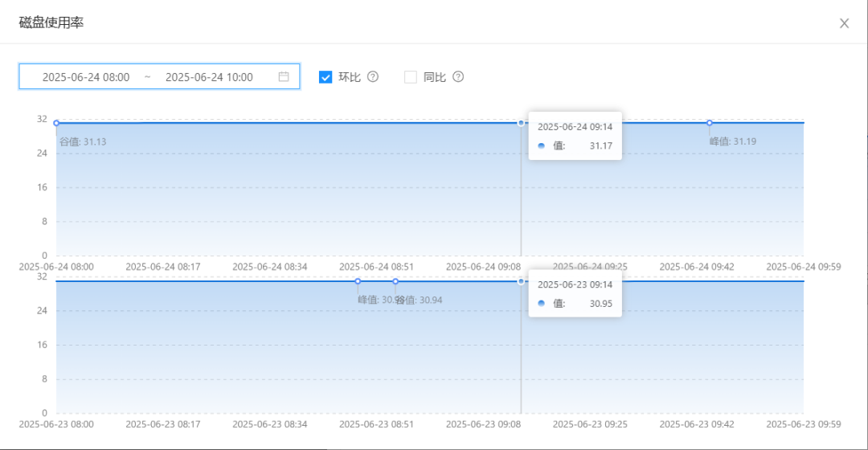Screen dimensions: 868x450
Task: Click tooltip date 2025-06-24 09:14
Action: pos(575,127)
